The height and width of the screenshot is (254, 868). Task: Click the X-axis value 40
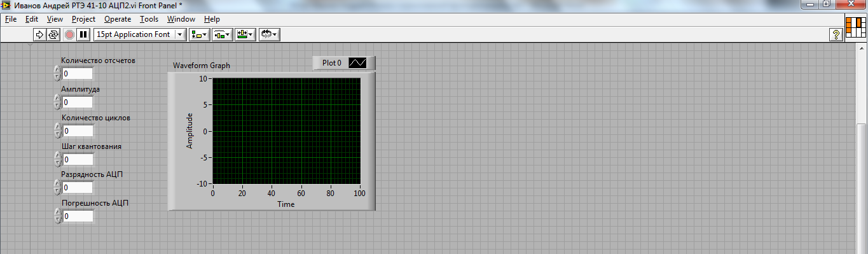pos(272,193)
